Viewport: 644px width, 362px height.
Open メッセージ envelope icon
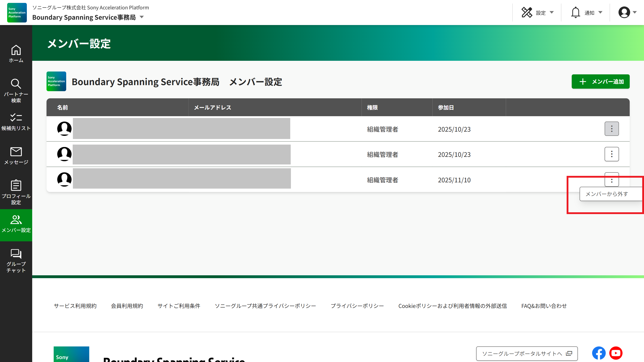click(x=16, y=155)
